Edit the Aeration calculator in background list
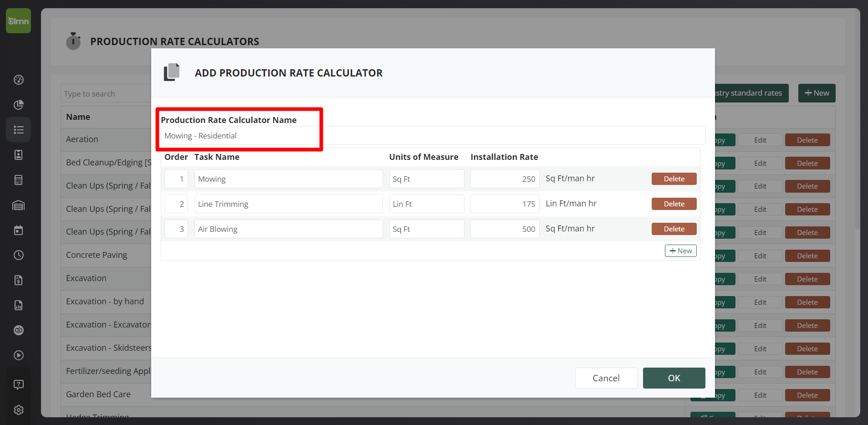Viewport: 868px width, 425px height. click(x=760, y=140)
